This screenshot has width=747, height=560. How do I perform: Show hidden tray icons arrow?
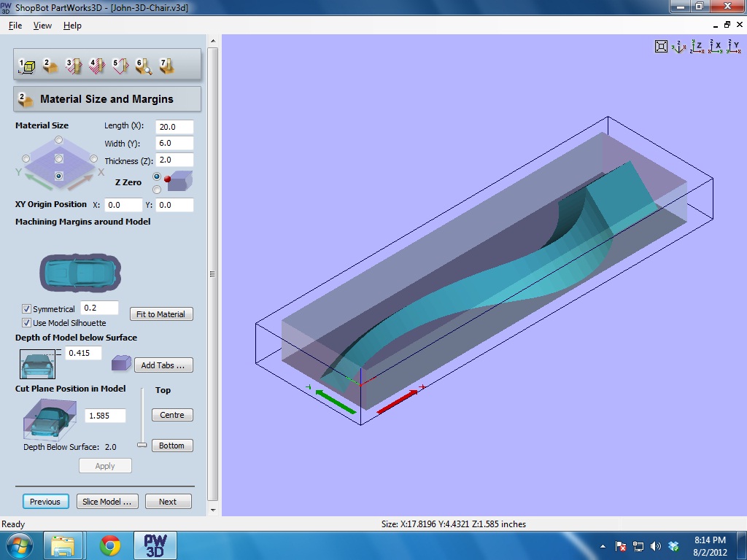point(603,546)
